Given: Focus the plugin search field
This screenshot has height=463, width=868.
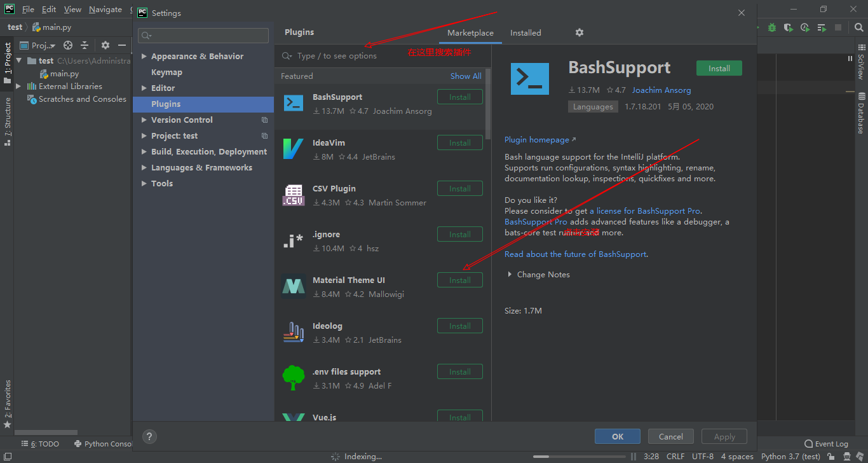Looking at the screenshot, I should 383,56.
